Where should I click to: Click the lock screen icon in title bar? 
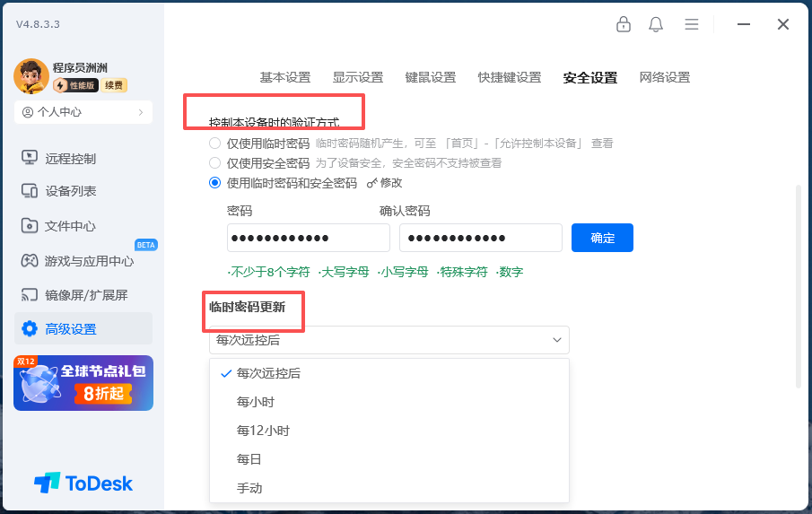[623, 24]
